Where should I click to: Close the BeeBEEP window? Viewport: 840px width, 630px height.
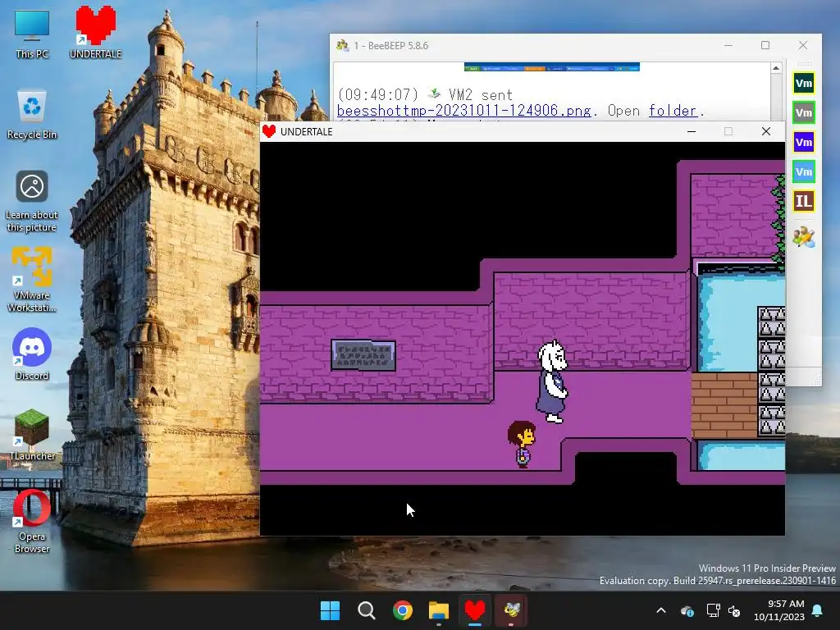click(x=802, y=46)
